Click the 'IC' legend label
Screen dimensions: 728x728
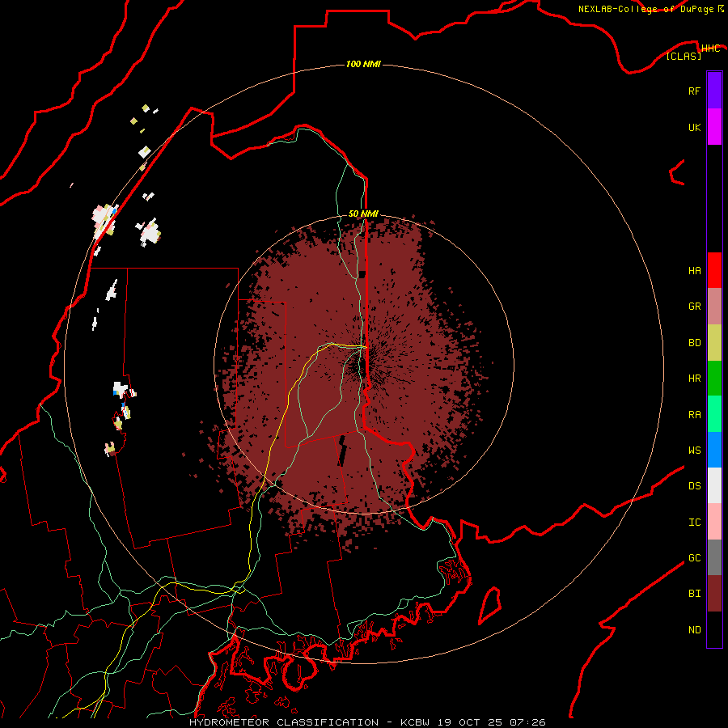[694, 523]
